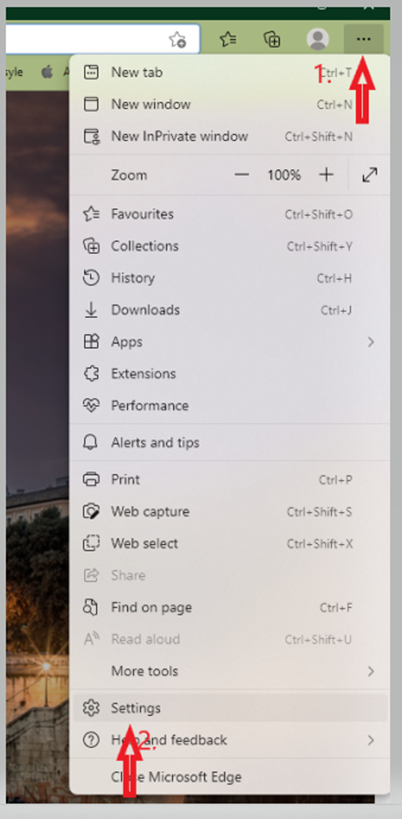Open the three-dot Settings and more menu

(x=363, y=39)
